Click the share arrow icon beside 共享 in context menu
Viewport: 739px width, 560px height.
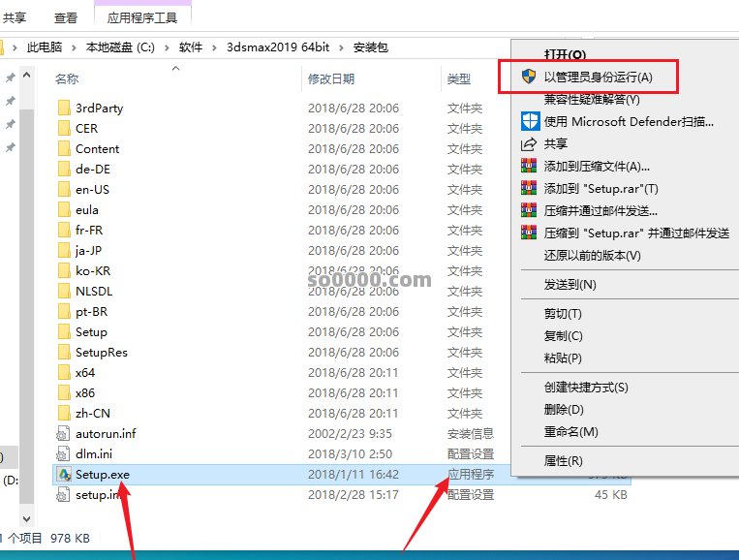pos(529,143)
